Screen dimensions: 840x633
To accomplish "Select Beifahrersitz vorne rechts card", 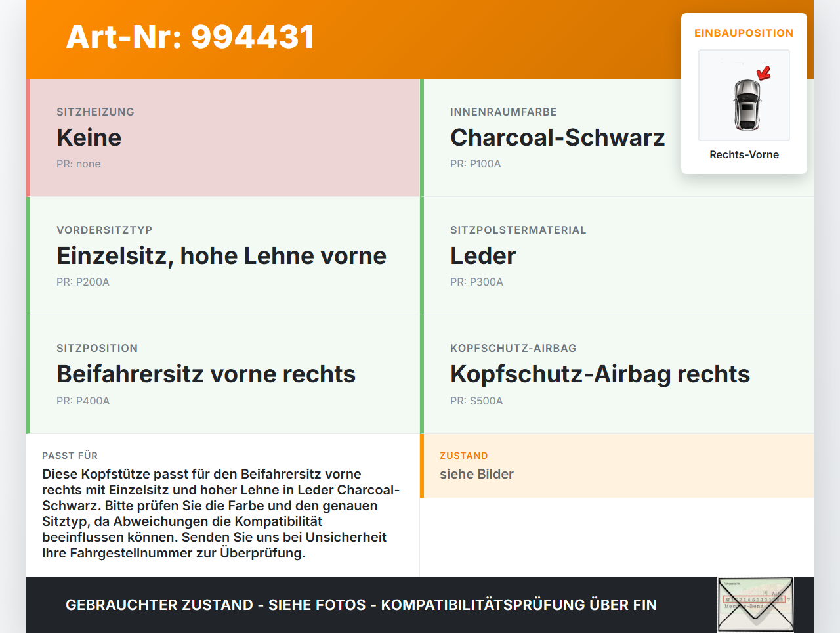I will (x=223, y=374).
